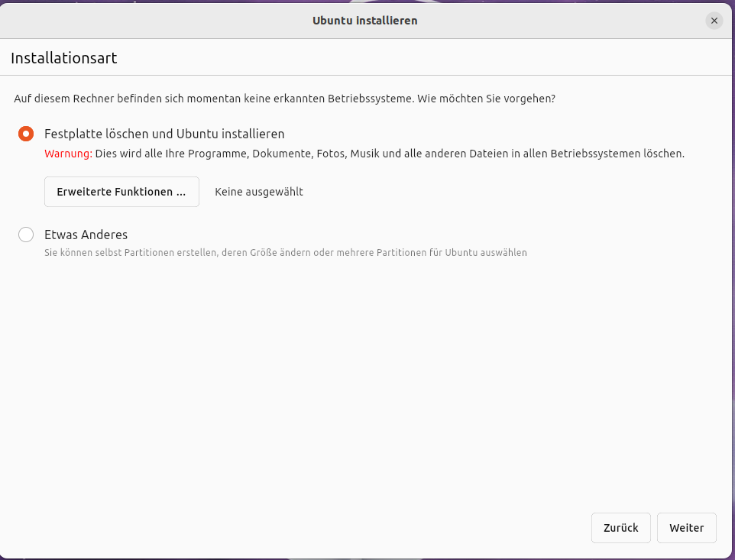Close the Ubuntu installer window
This screenshot has height=560, width=735.
point(714,21)
